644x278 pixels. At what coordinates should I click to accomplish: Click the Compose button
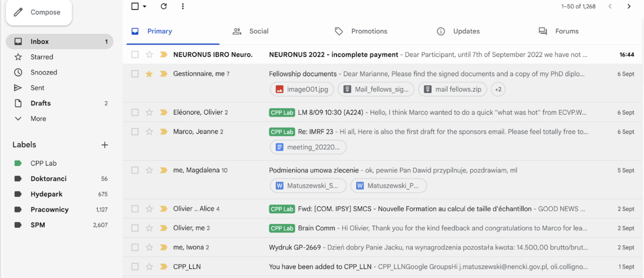pos(39,12)
